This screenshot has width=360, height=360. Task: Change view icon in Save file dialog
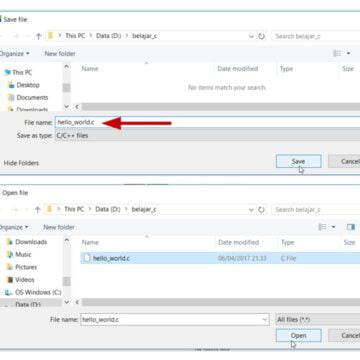(337, 53)
